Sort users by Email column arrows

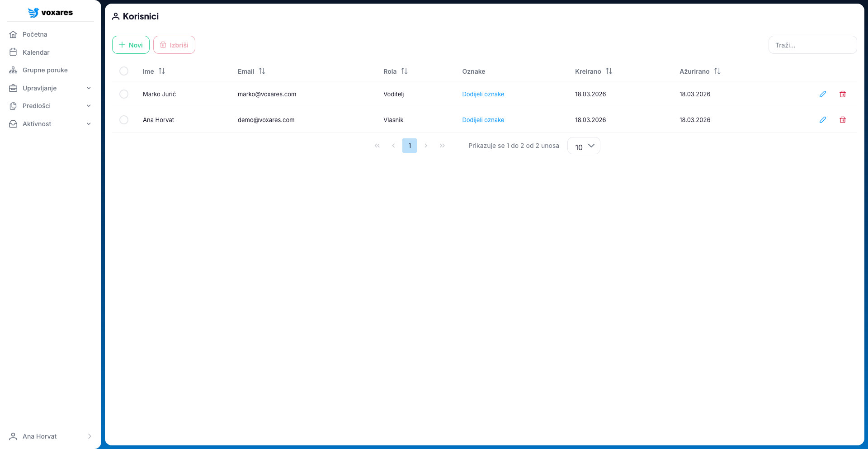pyautogui.click(x=262, y=71)
